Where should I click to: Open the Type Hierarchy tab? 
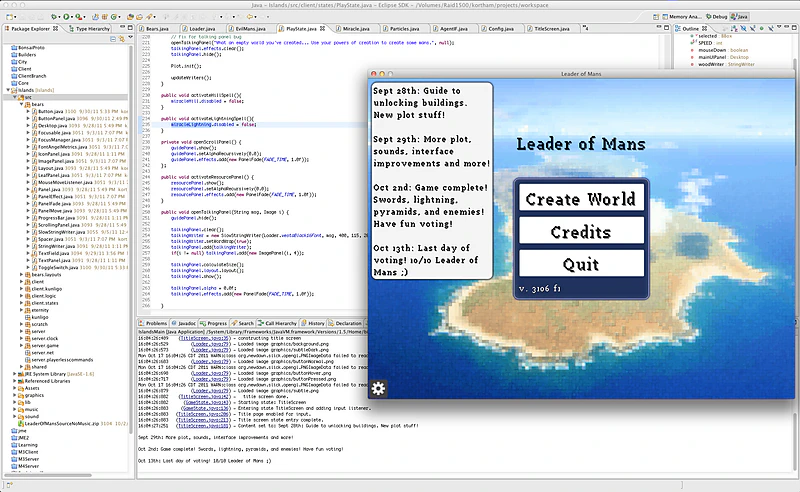[92, 29]
